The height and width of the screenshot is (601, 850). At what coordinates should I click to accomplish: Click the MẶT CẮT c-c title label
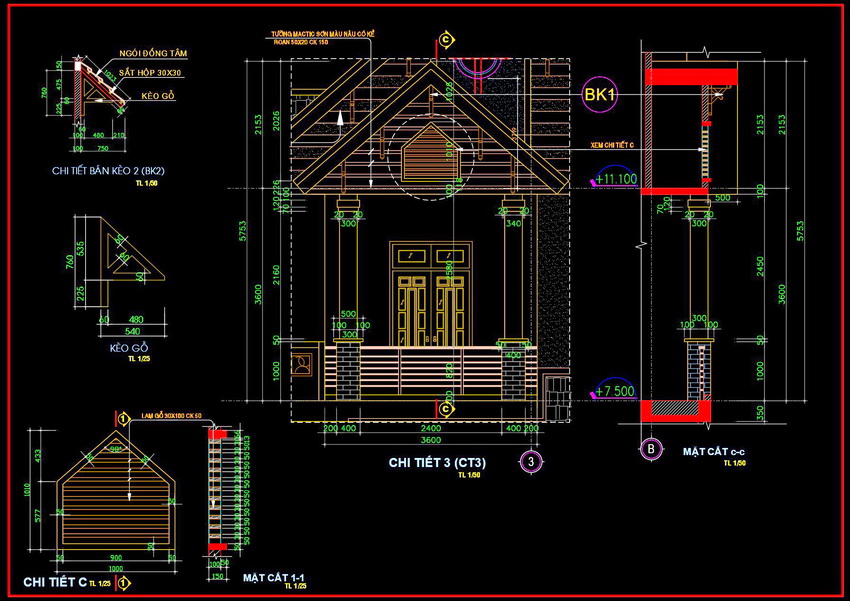click(714, 452)
